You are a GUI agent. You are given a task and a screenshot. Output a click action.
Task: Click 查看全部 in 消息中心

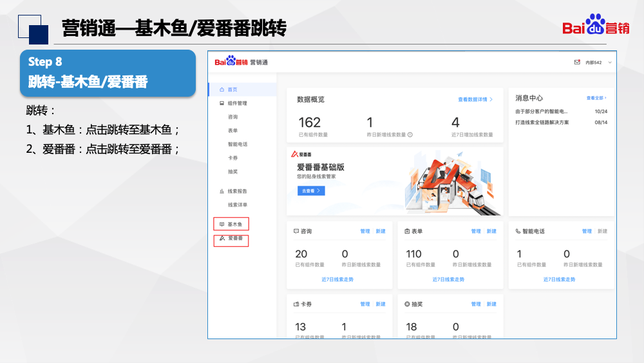pos(596,98)
